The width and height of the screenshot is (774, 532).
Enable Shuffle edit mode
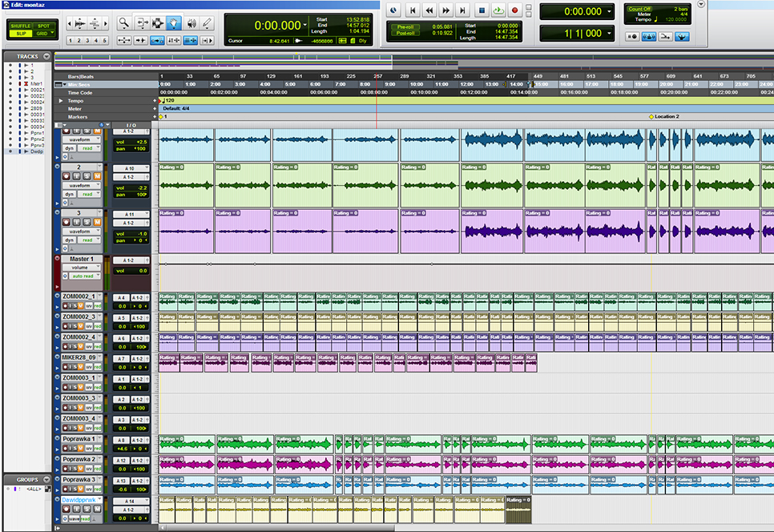click(20, 26)
